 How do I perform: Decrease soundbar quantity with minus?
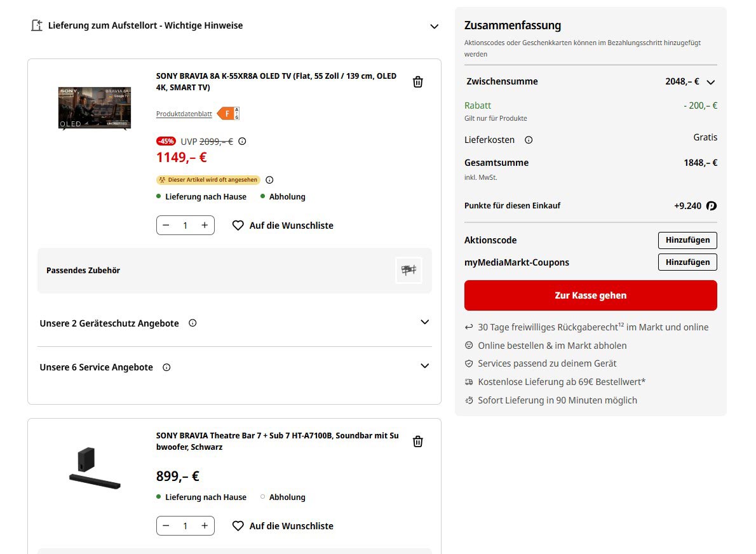point(166,525)
